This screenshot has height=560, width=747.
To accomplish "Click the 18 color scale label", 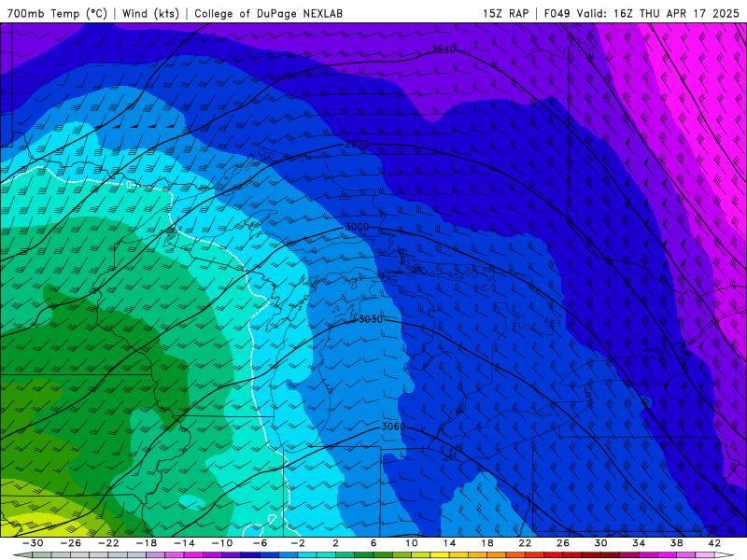I will coord(486,543).
